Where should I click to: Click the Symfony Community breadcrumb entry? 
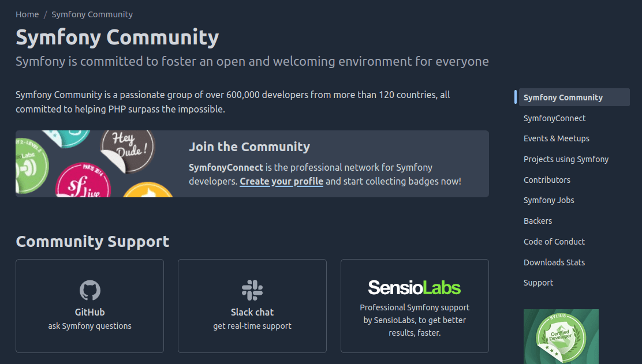pyautogui.click(x=92, y=14)
